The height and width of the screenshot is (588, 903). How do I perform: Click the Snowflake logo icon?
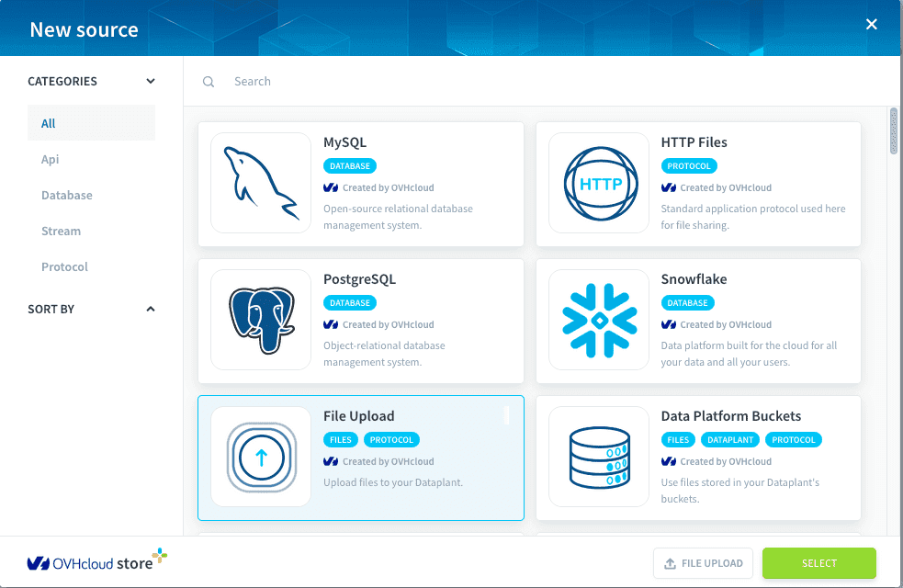click(600, 321)
